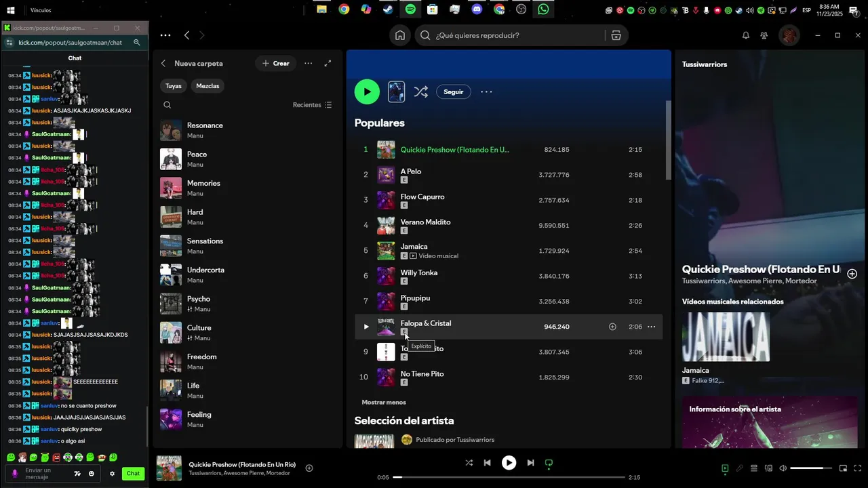
Task: Play the current song in player bar
Action: 509,463
